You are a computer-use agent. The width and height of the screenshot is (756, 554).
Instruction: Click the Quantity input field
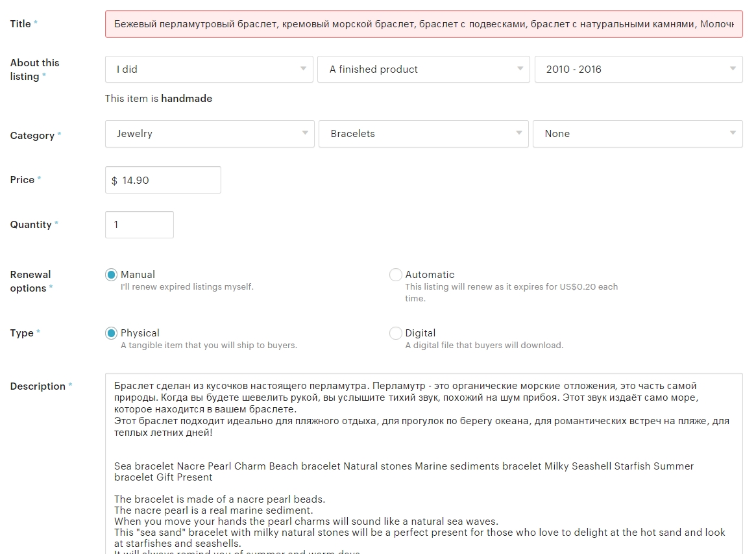(x=140, y=225)
